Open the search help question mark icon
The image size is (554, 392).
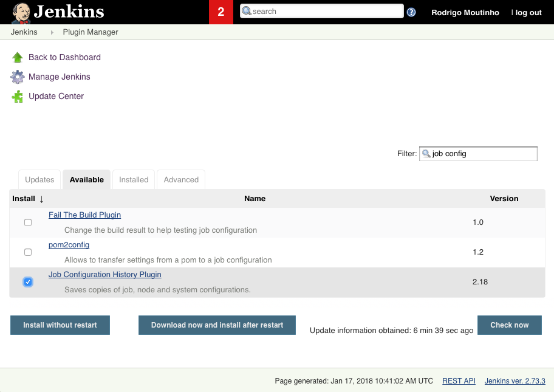tap(411, 12)
